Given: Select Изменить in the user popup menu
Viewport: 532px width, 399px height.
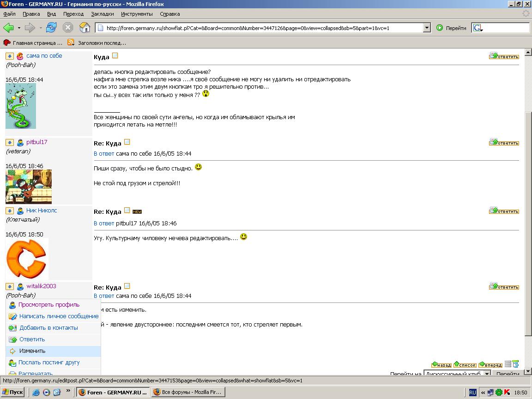Looking at the screenshot, I should [32, 351].
